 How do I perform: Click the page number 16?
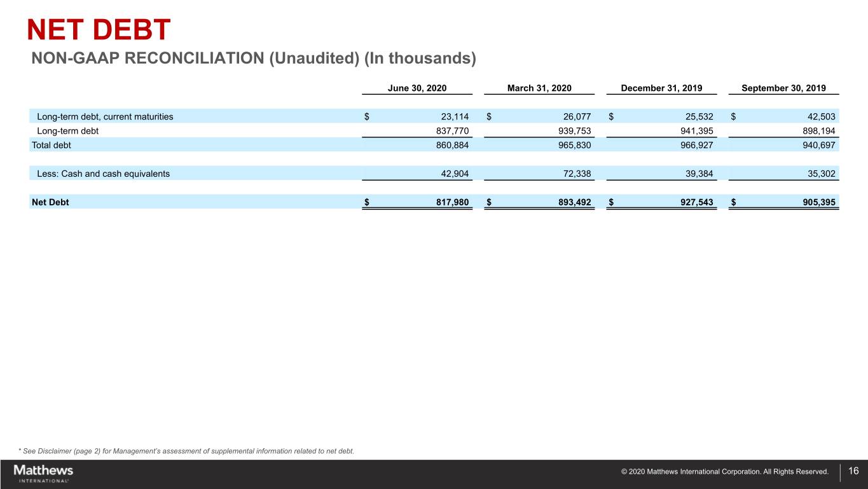pos(853,471)
